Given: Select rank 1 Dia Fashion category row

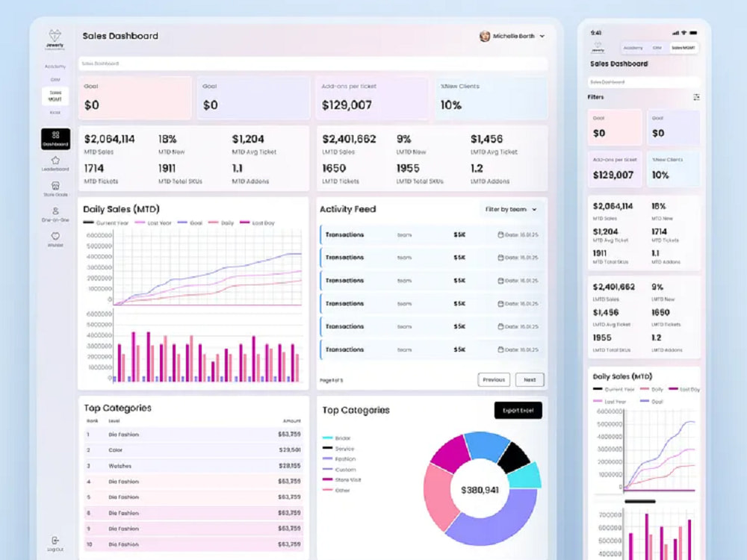Looking at the screenshot, I should (x=193, y=435).
